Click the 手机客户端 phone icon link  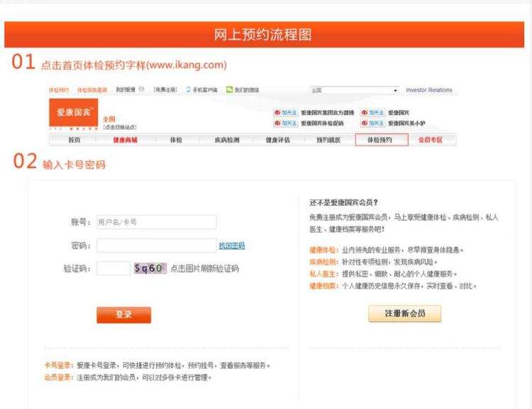click(x=201, y=90)
